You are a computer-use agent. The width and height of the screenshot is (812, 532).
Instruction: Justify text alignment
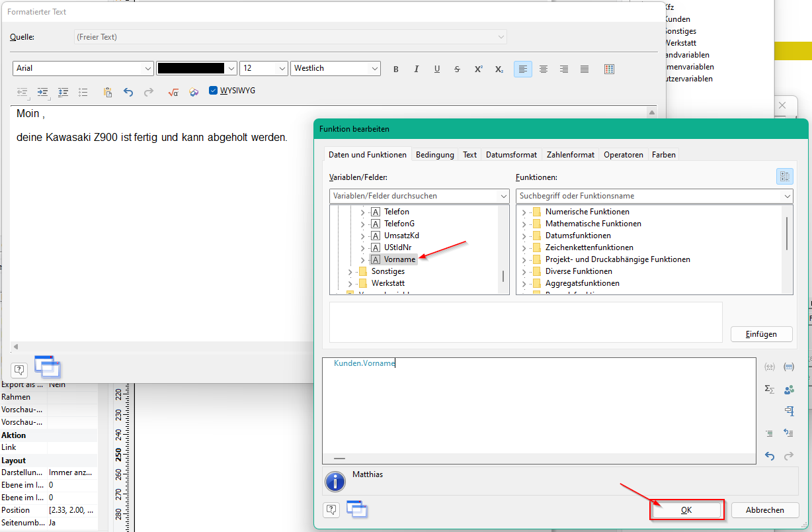[x=585, y=69]
